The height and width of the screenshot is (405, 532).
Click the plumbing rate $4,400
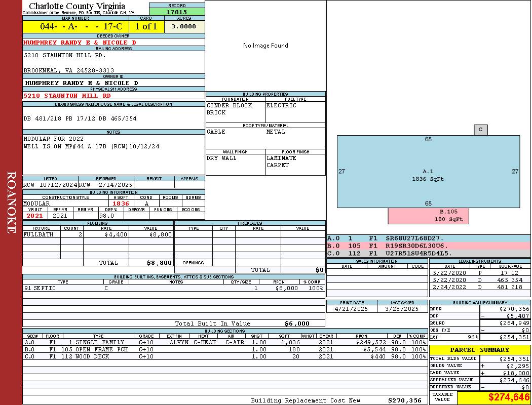coord(116,234)
